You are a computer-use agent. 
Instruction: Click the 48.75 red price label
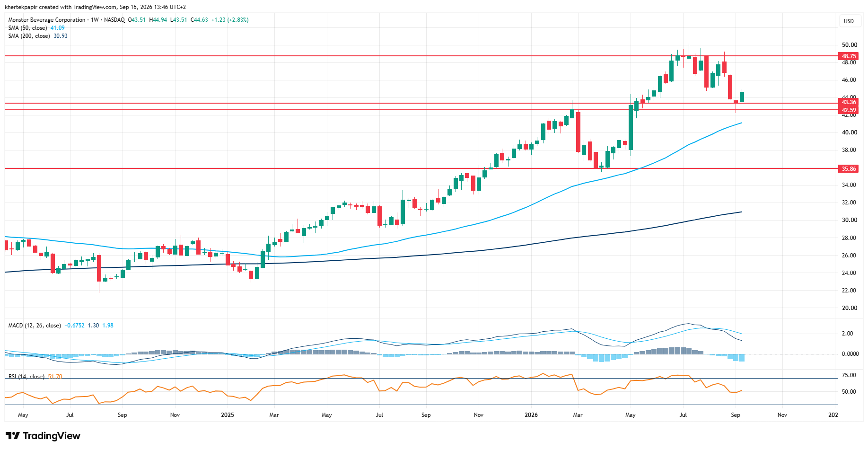point(849,56)
